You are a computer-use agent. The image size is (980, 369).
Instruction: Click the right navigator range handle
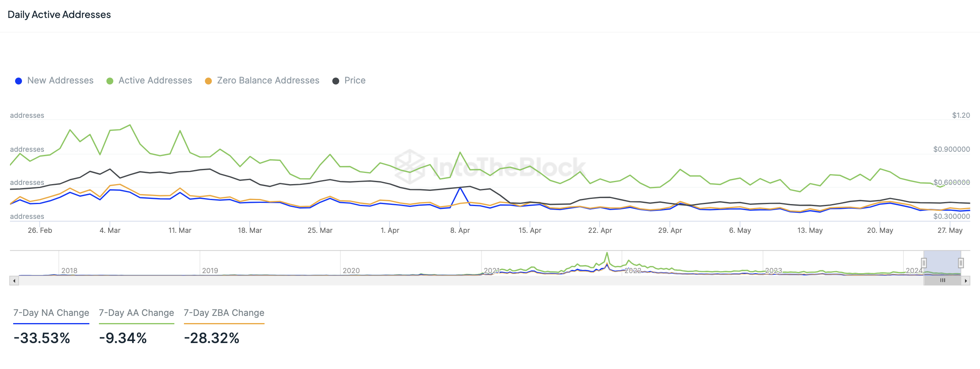tap(961, 263)
